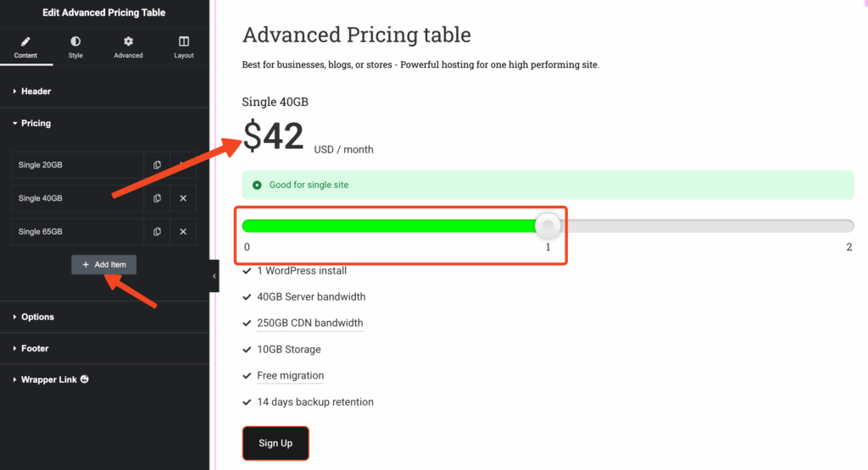The height and width of the screenshot is (470, 868).
Task: Click the green pricing slider handle
Action: coord(549,225)
